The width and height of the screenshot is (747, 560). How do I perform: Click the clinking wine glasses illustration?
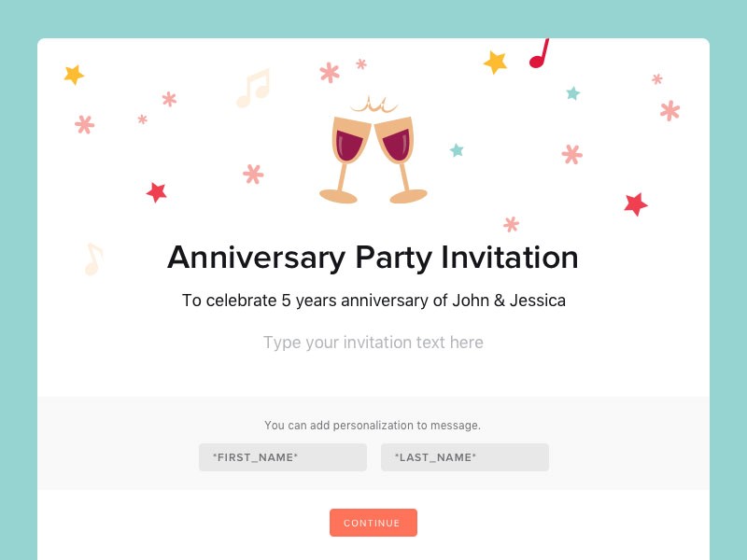373,150
